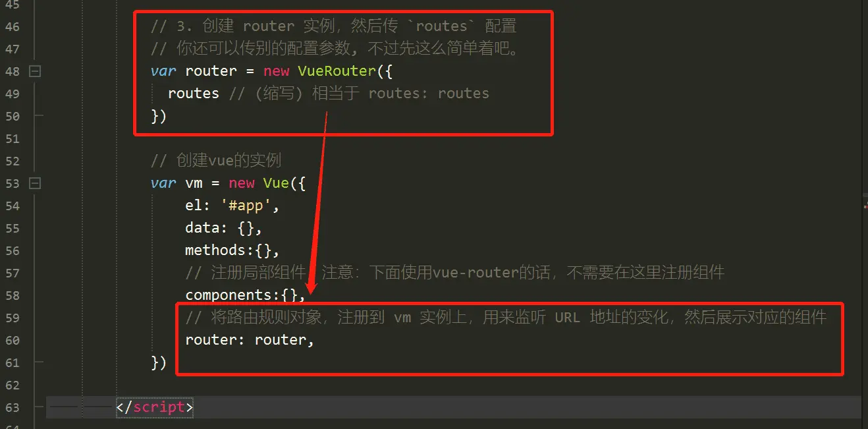The height and width of the screenshot is (429, 868).
Task: Click the red marker on the right scrollbar
Action: coord(865,206)
